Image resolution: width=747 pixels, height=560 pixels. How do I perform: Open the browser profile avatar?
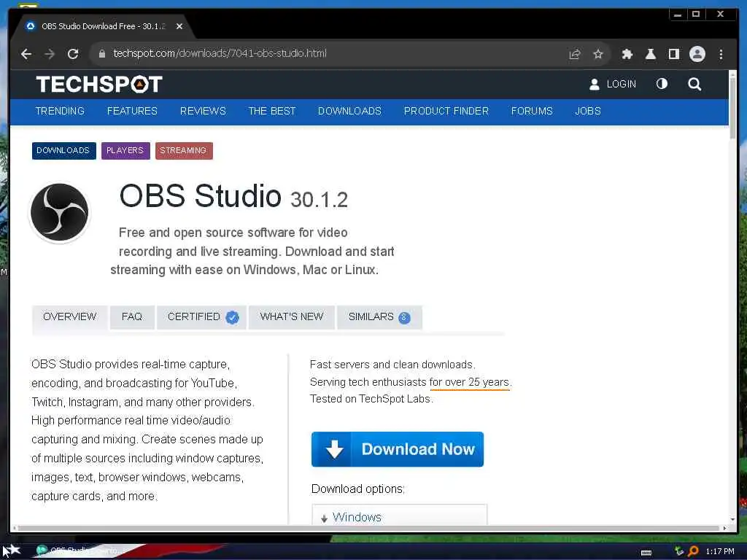[697, 54]
